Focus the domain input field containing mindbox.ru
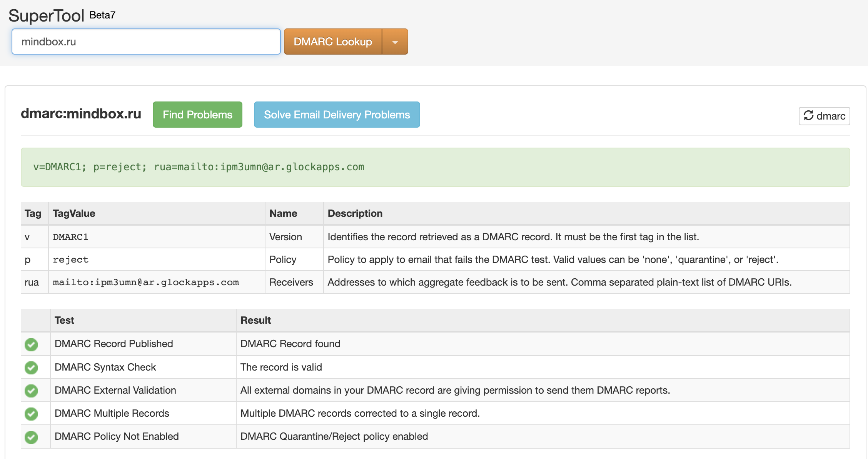 click(146, 42)
